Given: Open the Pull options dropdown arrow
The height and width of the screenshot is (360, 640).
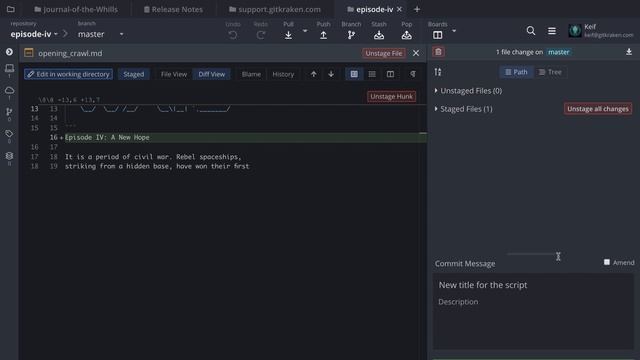Looking at the screenshot, I should pos(305,31).
